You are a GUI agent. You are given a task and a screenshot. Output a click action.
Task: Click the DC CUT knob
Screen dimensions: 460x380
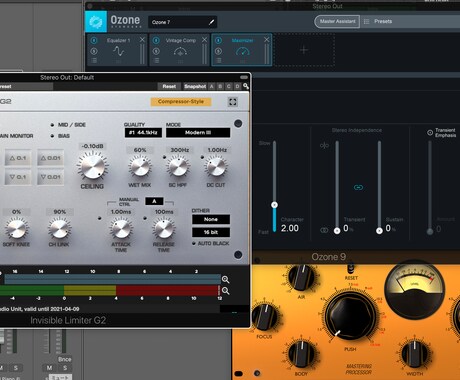point(216,166)
